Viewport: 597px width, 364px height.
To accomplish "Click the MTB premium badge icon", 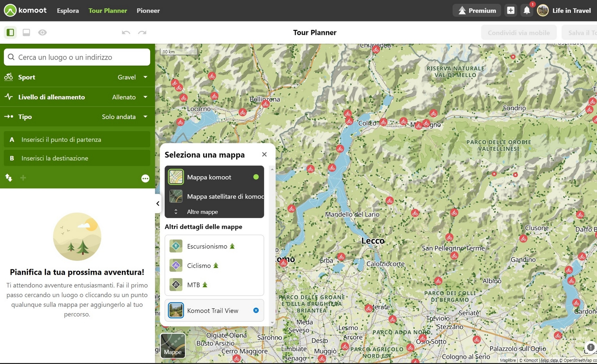I will pos(205,285).
